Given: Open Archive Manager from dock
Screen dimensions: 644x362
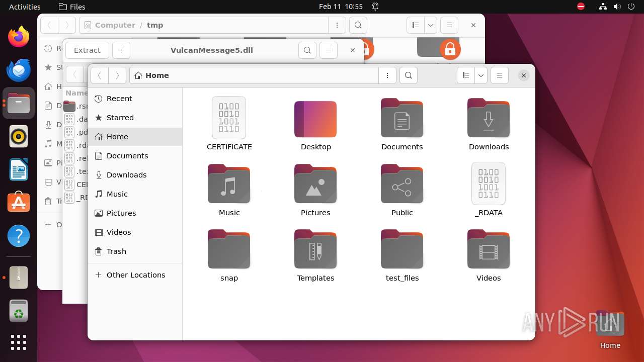Looking at the screenshot, I should pos(19,278).
